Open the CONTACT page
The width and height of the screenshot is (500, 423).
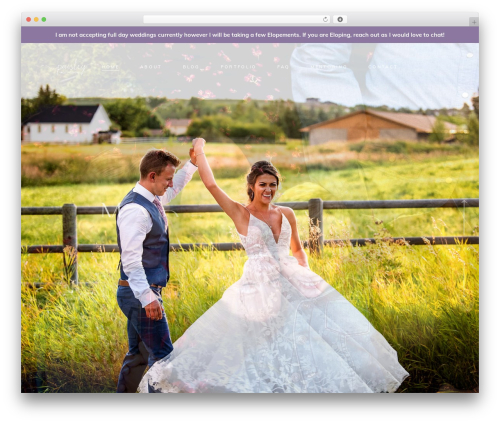382,67
